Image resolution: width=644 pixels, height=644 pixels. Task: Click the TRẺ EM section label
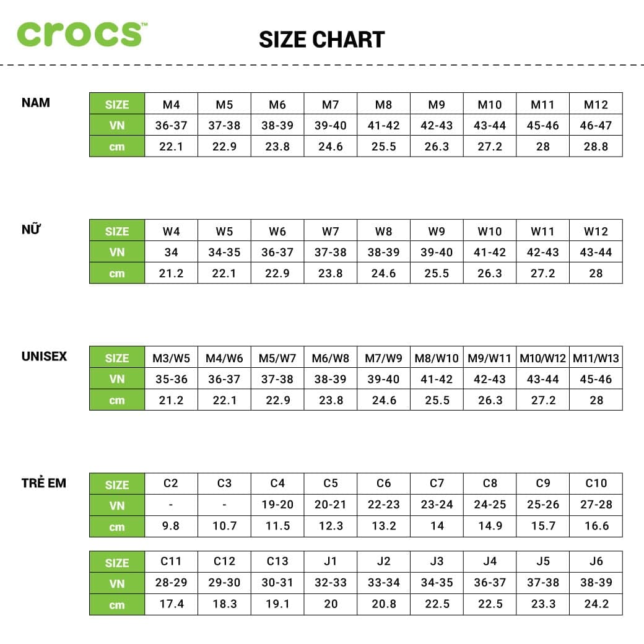[x=44, y=483]
